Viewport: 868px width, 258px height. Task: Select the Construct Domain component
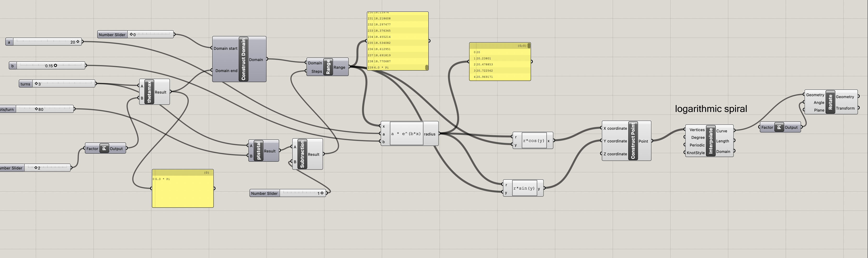(243, 59)
